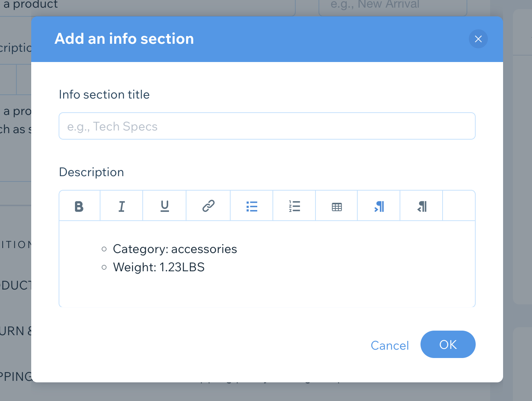Switch to a numbered list
This screenshot has width=532, height=401.
[x=294, y=206]
